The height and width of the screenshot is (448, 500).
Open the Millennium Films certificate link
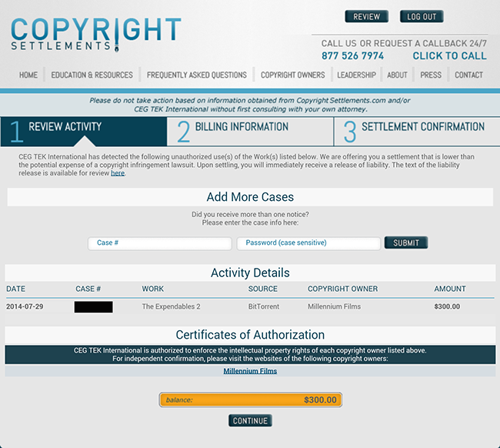tap(250, 371)
